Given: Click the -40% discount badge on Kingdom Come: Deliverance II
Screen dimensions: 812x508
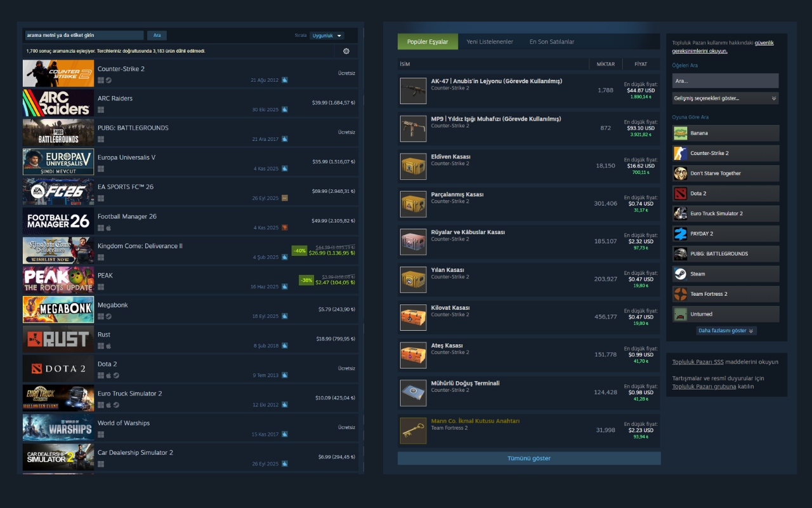Looking at the screenshot, I should pos(299,250).
